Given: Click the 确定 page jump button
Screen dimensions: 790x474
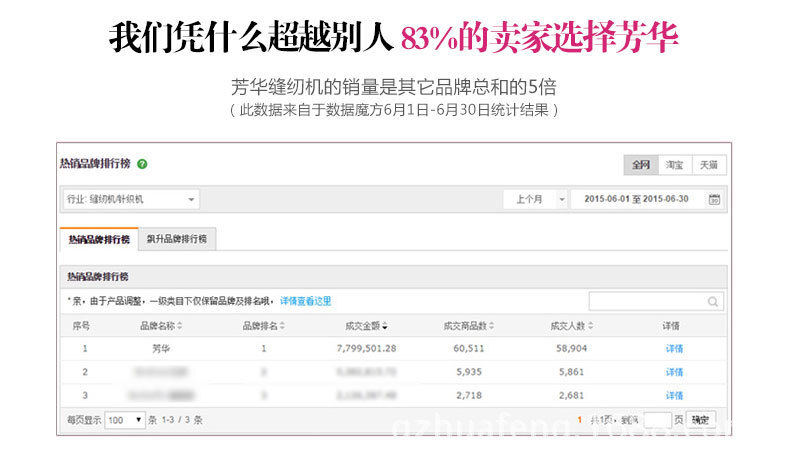Looking at the screenshot, I should pyautogui.click(x=700, y=420).
